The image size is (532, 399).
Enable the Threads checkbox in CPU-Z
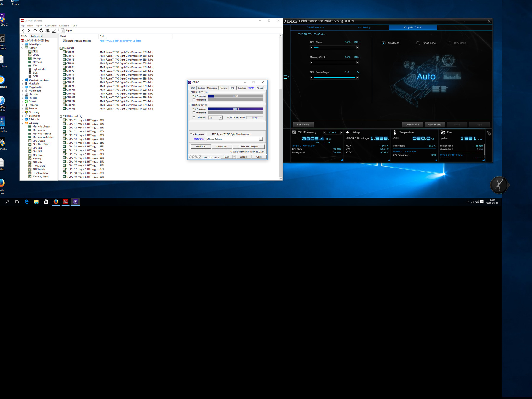[194, 117]
